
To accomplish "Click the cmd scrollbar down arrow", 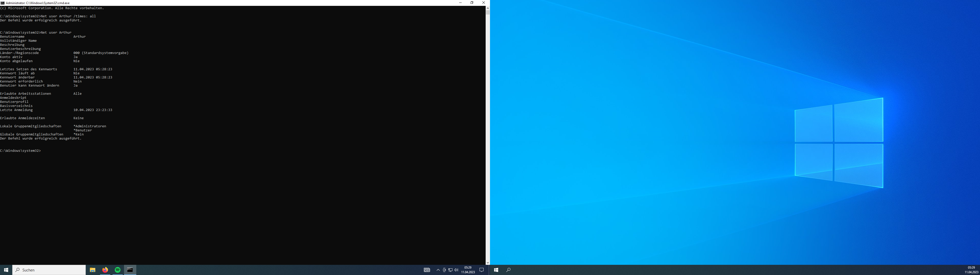I will coord(488,263).
